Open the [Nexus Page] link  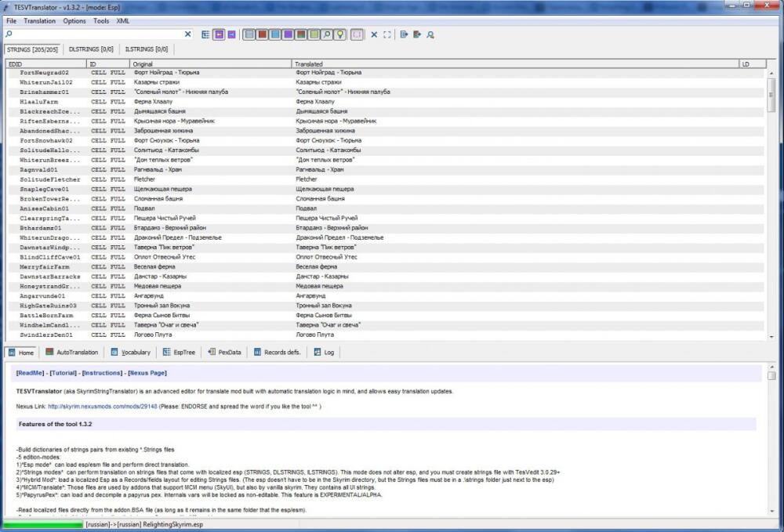[x=147, y=373]
